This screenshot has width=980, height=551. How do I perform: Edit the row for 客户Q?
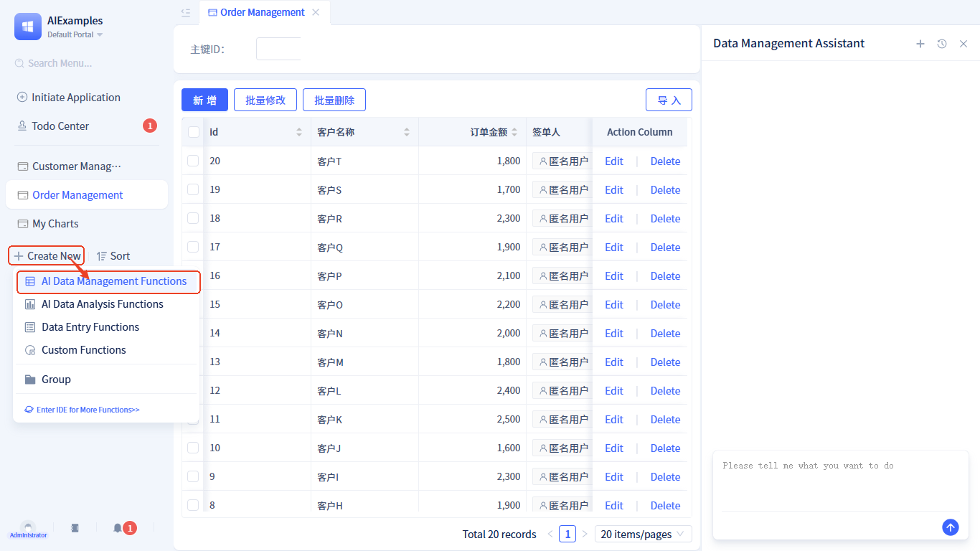pos(614,247)
